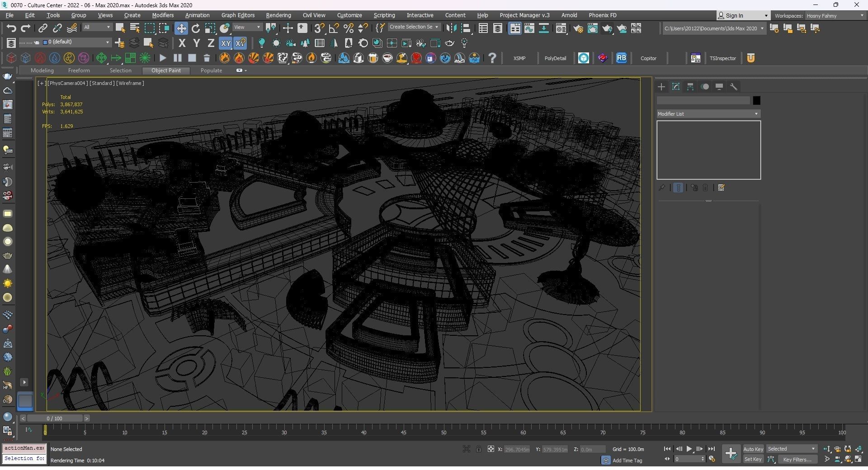
Task: Open the Rendering menu
Action: [278, 15]
